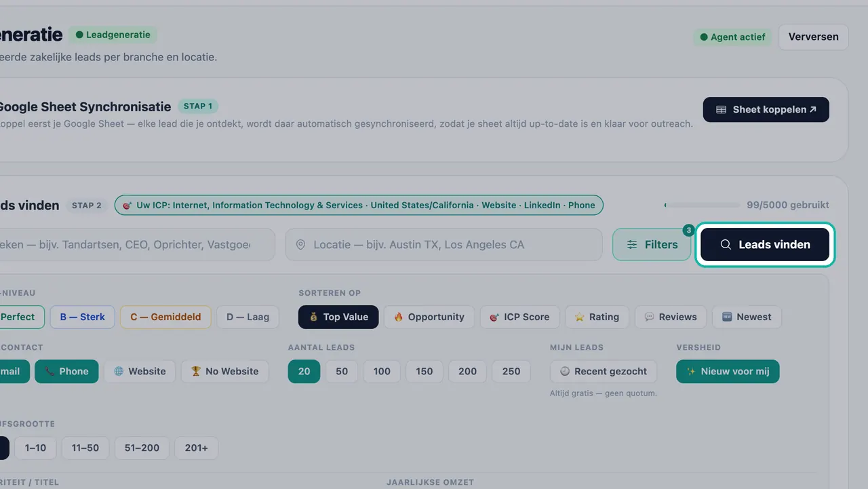The image size is (868, 489).
Task: Toggle the Website contact filter
Action: coord(140,371)
